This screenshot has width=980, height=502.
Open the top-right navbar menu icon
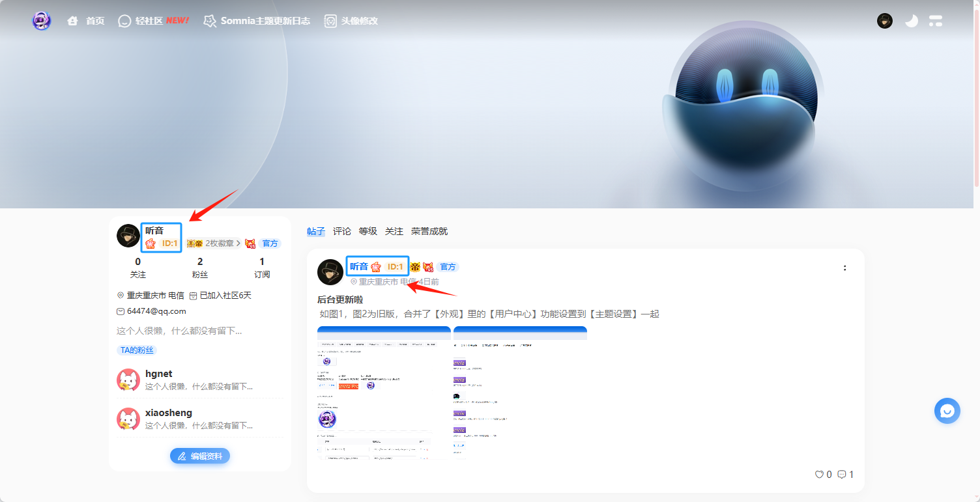936,21
